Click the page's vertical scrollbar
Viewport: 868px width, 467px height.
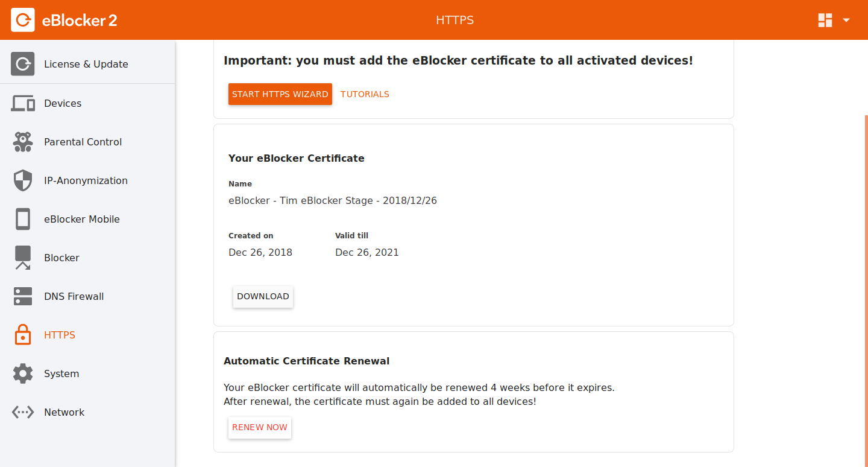click(x=865, y=290)
